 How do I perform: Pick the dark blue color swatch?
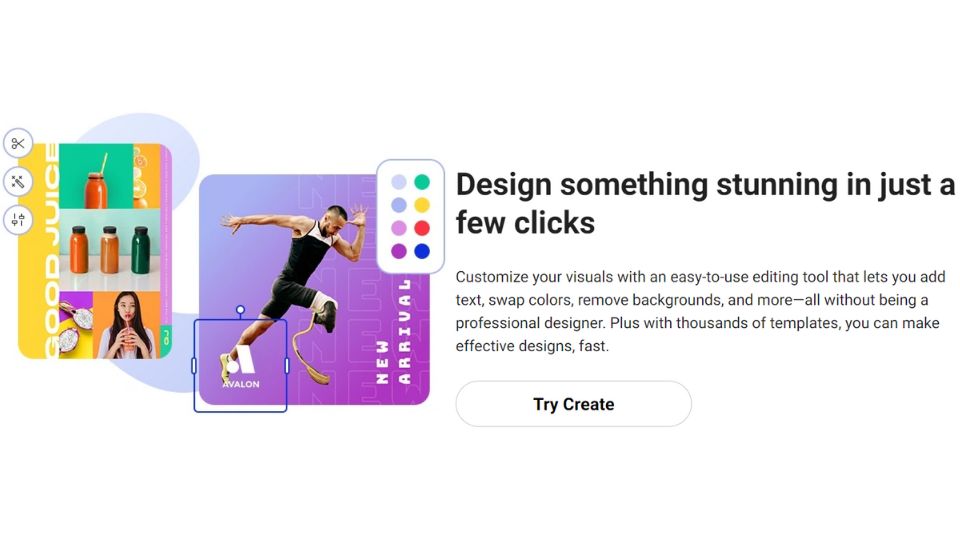(x=422, y=251)
